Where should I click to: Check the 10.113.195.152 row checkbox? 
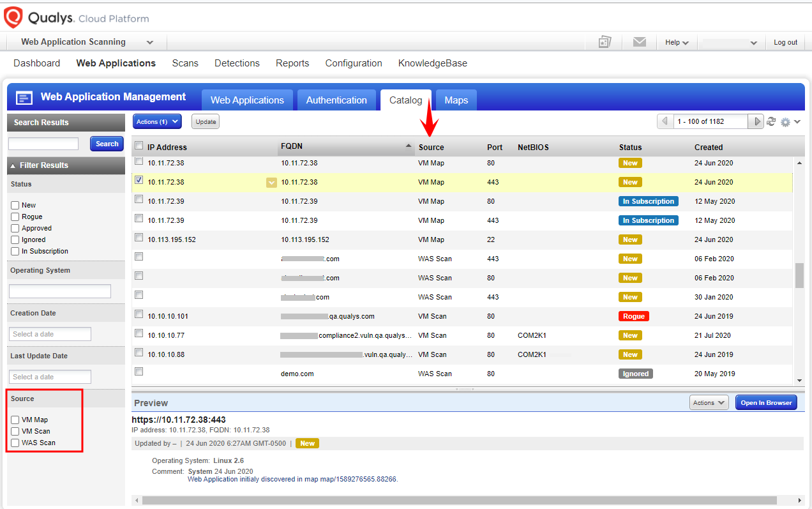pyautogui.click(x=139, y=238)
